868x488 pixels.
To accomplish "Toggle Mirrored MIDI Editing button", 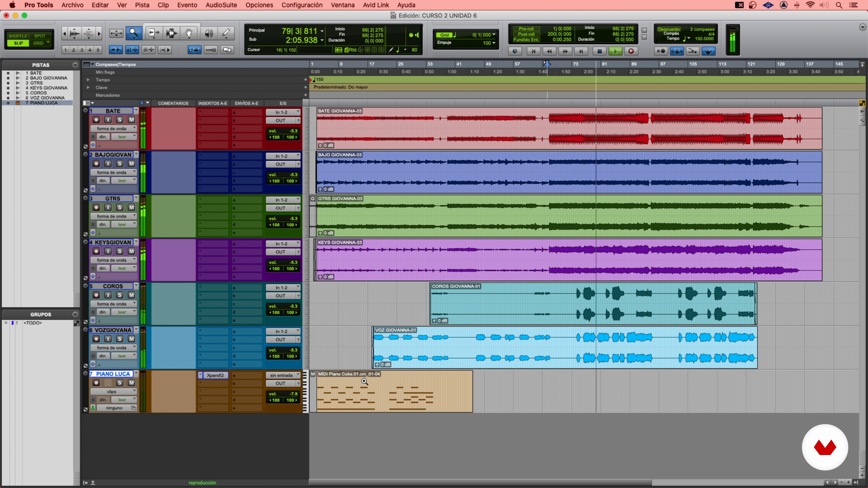I will coord(211,50).
